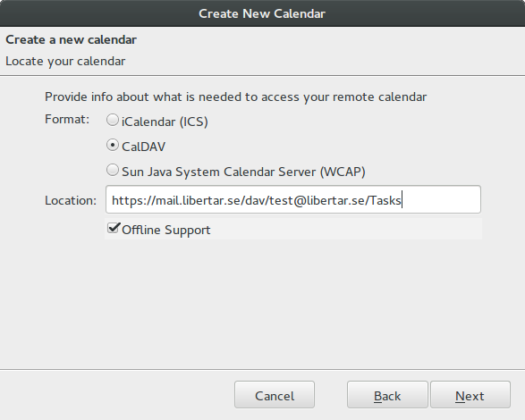Click the Format: label

(67, 120)
